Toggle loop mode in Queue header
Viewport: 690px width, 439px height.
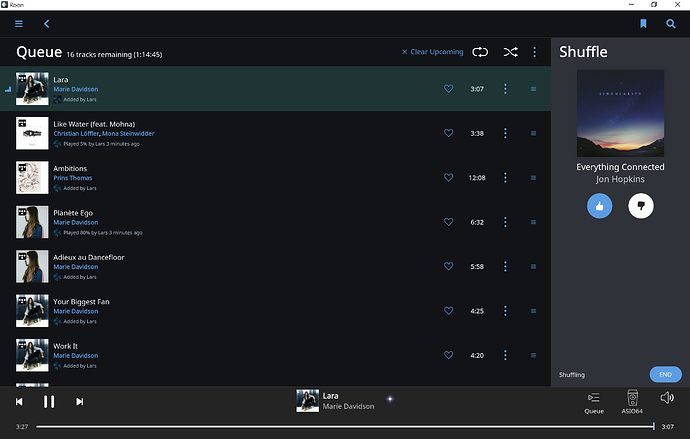point(480,52)
